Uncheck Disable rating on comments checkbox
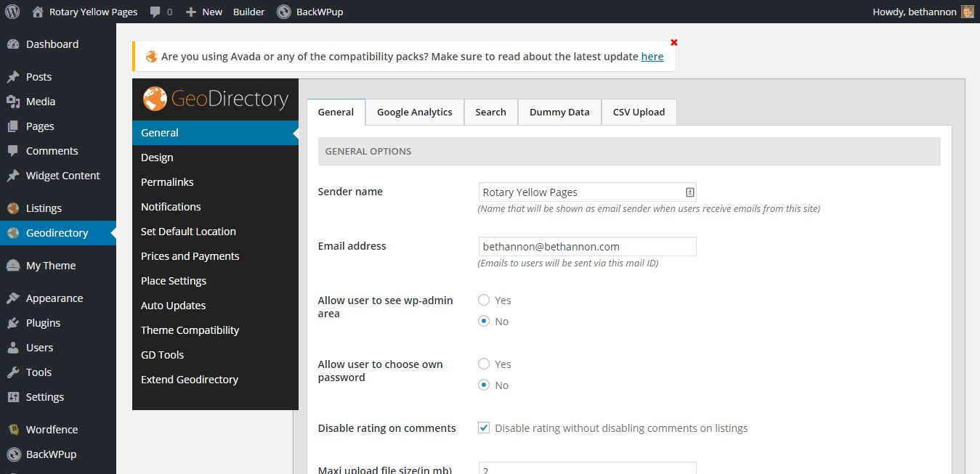Viewport: 980px width, 474px height. tap(484, 428)
